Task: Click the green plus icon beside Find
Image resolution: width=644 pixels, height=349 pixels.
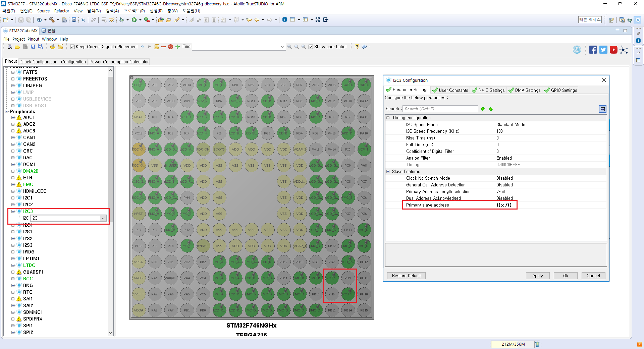Action: 178,47
